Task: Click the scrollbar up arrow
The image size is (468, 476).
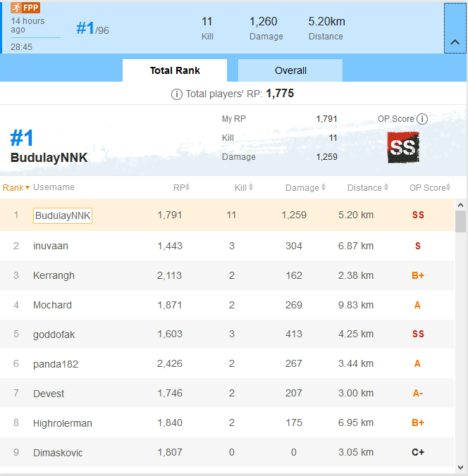Action: pos(460,205)
